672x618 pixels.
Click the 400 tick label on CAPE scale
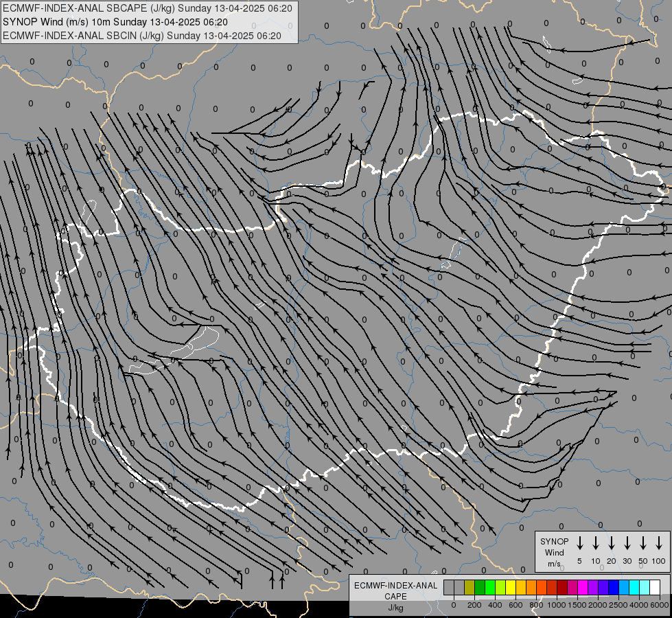[x=495, y=605]
